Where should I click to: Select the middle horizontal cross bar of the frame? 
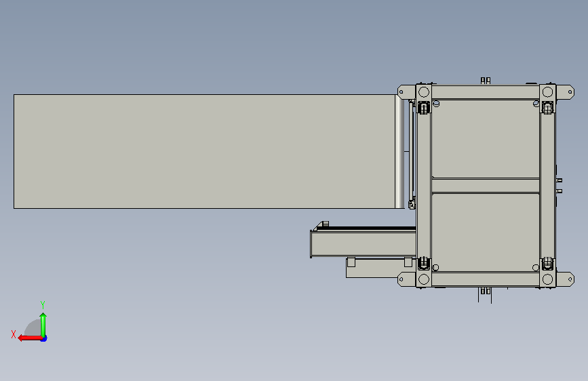(486, 186)
